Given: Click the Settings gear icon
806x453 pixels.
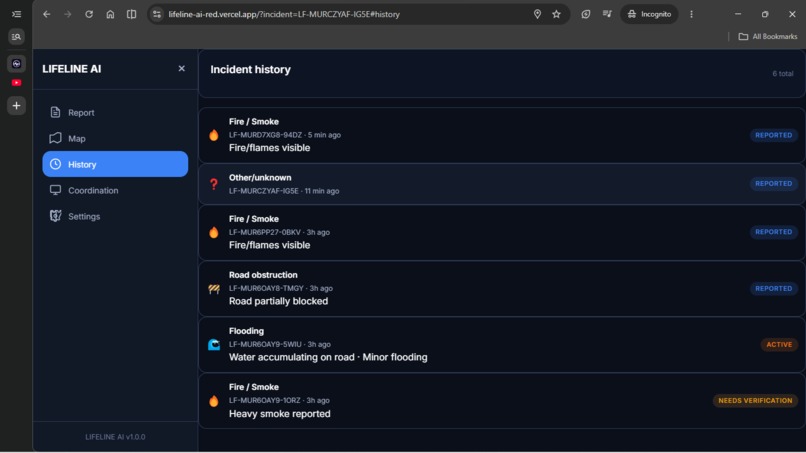Looking at the screenshot, I should point(56,216).
